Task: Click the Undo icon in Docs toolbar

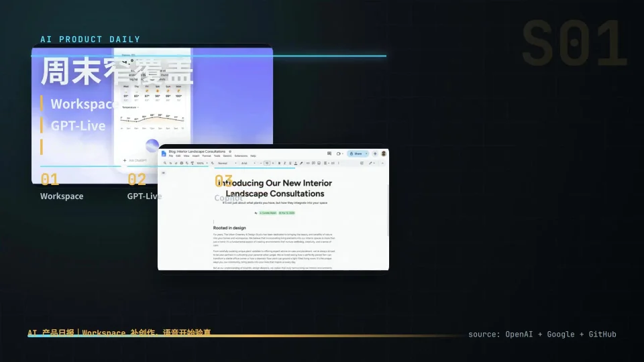Action: tap(171, 163)
